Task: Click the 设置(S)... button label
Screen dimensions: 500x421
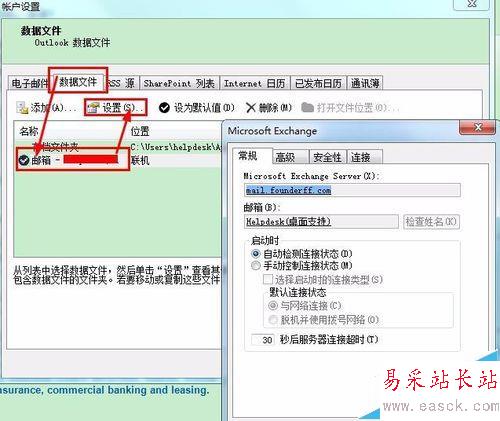Action: [x=123, y=108]
